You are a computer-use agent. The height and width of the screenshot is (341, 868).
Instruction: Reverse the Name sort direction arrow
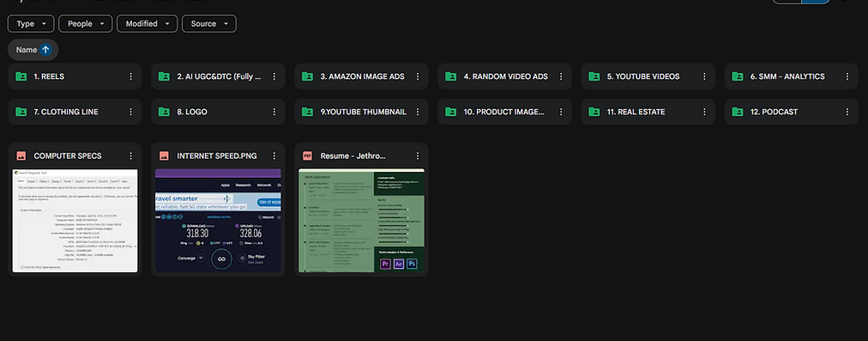[x=46, y=50]
